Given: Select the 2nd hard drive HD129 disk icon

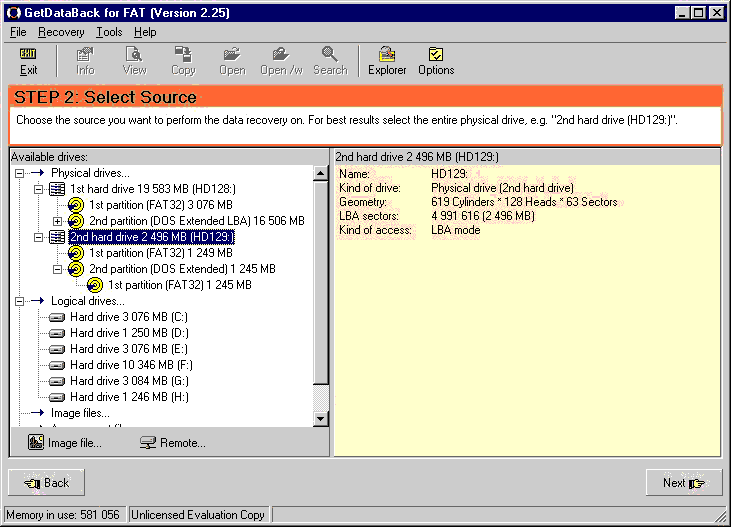Looking at the screenshot, I should pyautogui.click(x=57, y=237).
